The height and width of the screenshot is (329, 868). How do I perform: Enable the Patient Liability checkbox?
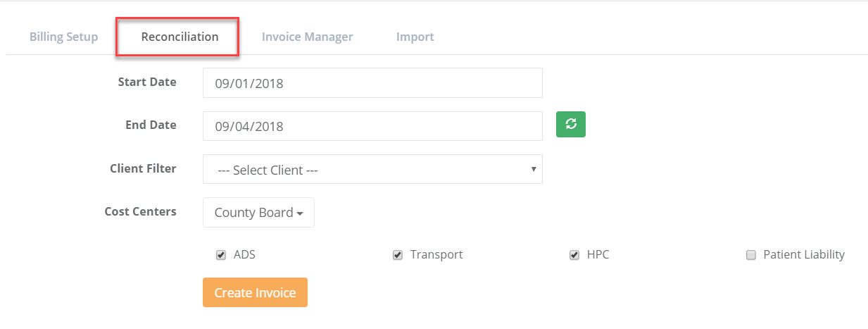tap(751, 255)
